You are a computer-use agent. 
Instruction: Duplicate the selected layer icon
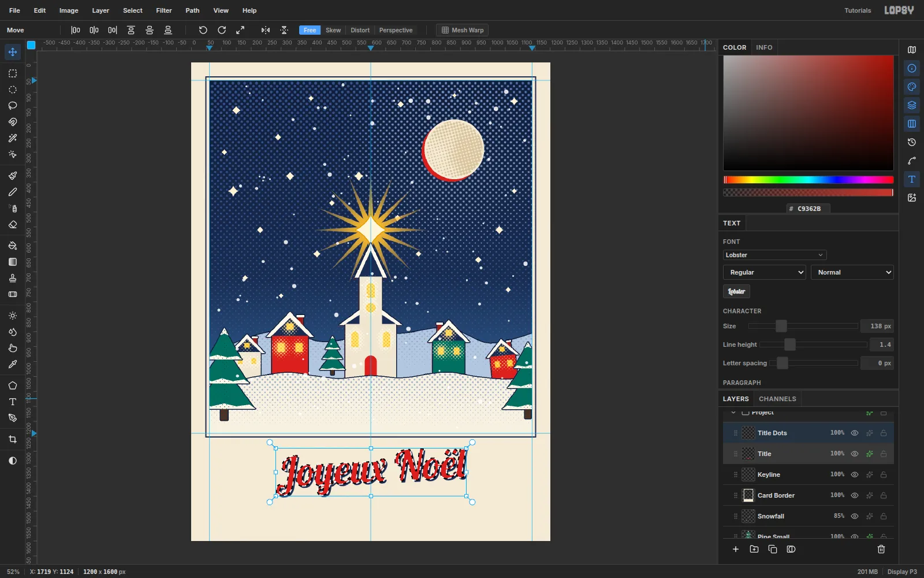(773, 549)
